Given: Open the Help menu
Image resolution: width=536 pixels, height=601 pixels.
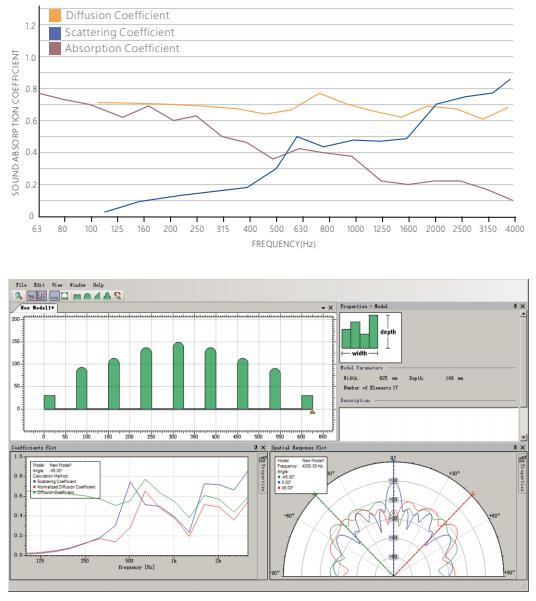Looking at the screenshot, I should coord(98,285).
